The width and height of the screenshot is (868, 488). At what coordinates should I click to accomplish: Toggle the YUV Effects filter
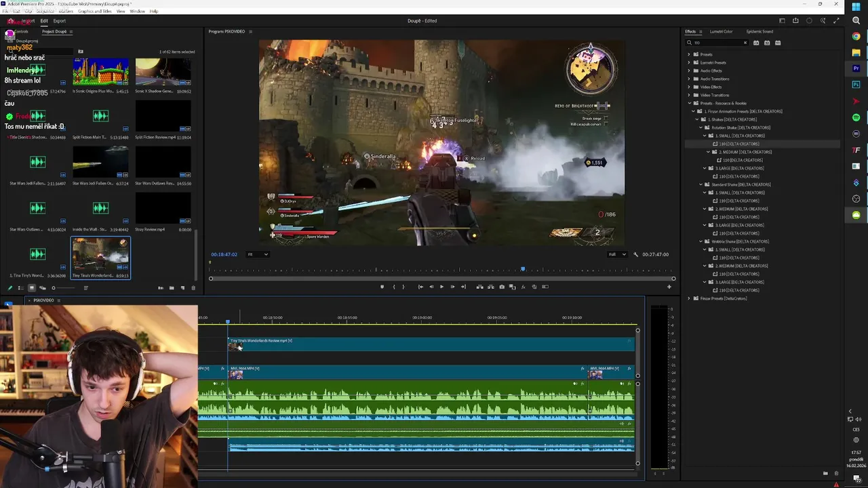point(778,43)
